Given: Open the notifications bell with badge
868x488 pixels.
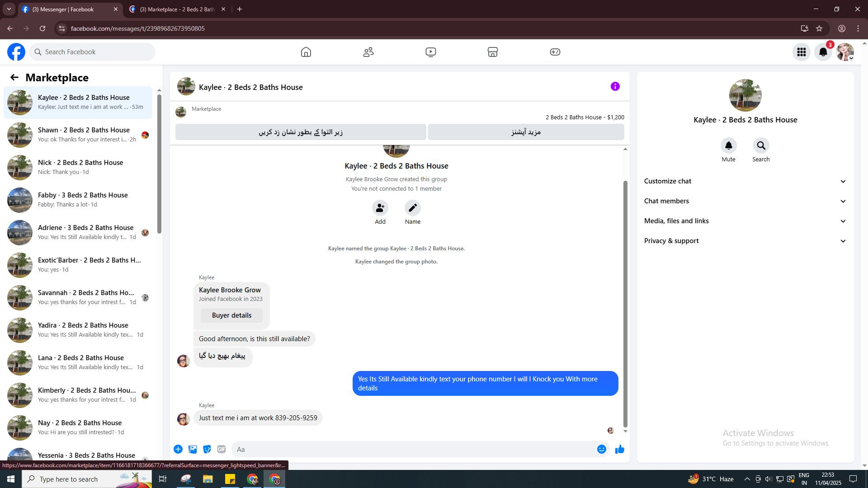Looking at the screenshot, I should 823,52.
